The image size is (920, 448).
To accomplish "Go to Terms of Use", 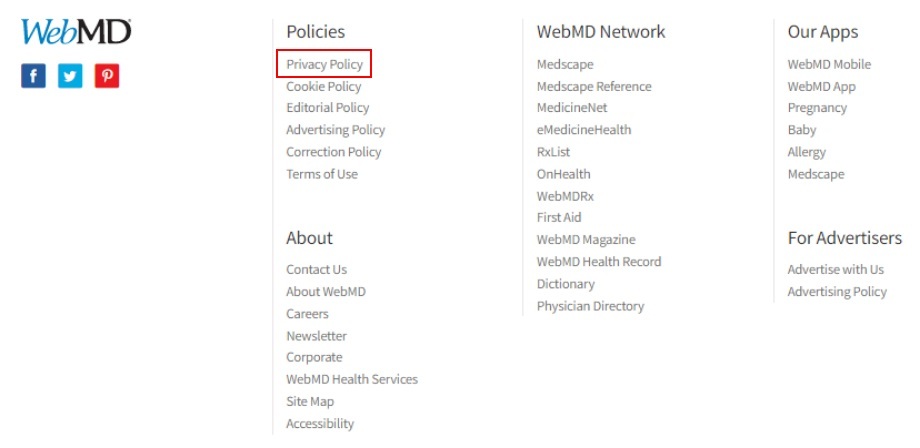I will [x=322, y=174].
